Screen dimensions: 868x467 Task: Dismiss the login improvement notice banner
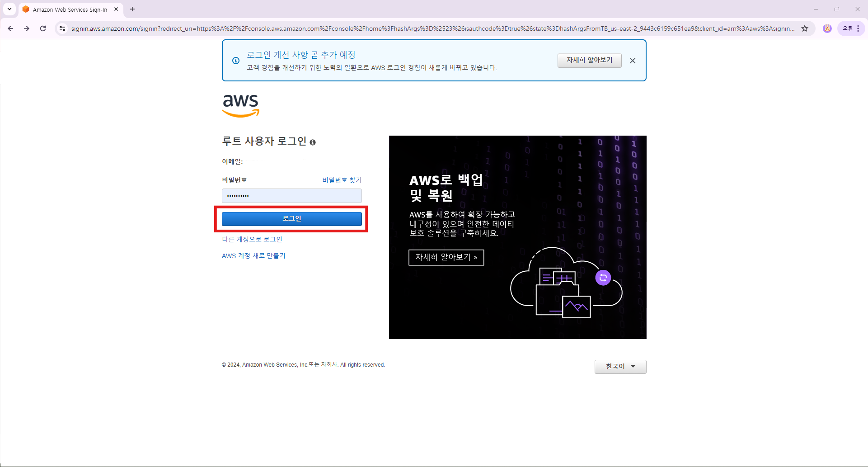(633, 61)
